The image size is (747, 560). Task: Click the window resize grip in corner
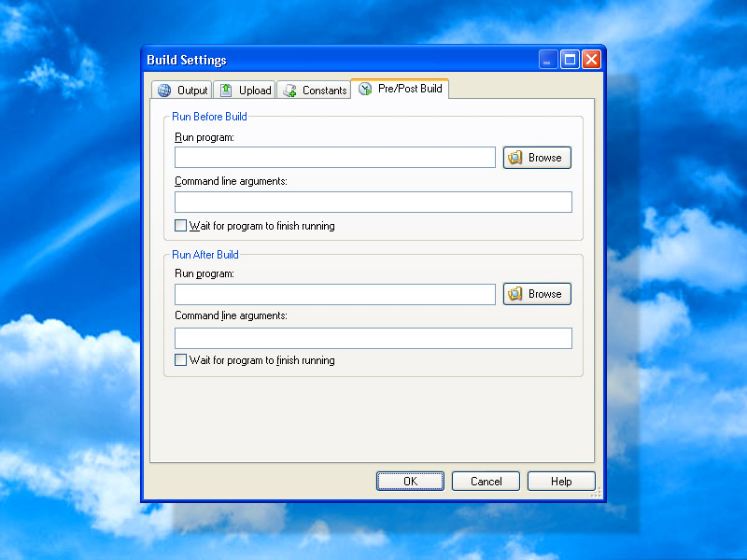click(597, 493)
